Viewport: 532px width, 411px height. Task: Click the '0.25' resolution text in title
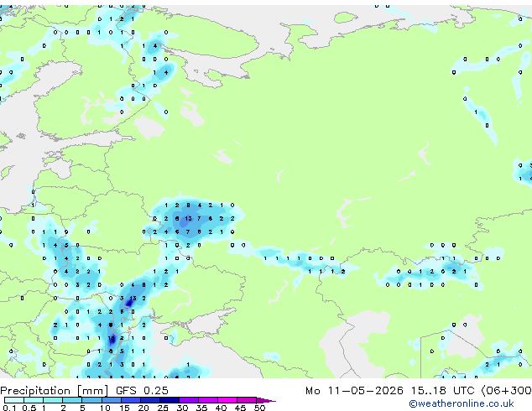[x=156, y=391]
